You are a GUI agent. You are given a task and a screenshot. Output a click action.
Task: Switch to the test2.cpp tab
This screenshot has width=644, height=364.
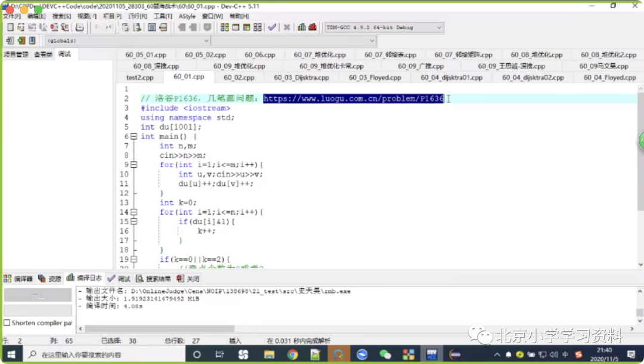pyautogui.click(x=140, y=77)
